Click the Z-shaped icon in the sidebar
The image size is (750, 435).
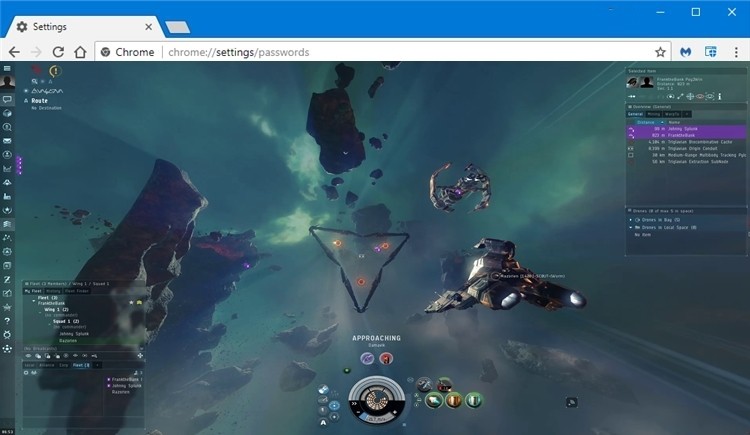tap(7, 279)
